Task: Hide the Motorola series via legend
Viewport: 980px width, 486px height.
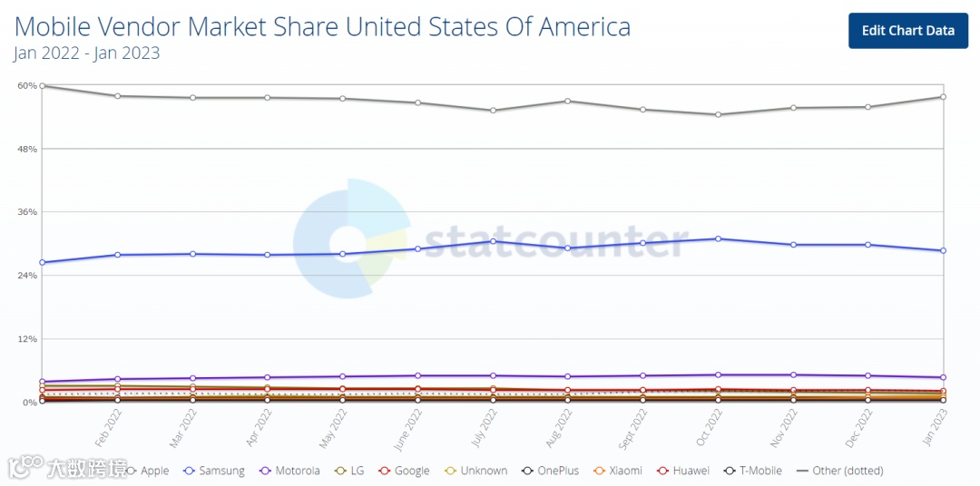Action: coord(289,471)
